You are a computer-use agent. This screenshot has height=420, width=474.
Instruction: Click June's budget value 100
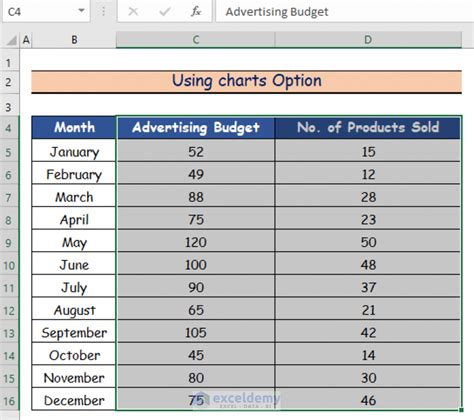coord(196,265)
